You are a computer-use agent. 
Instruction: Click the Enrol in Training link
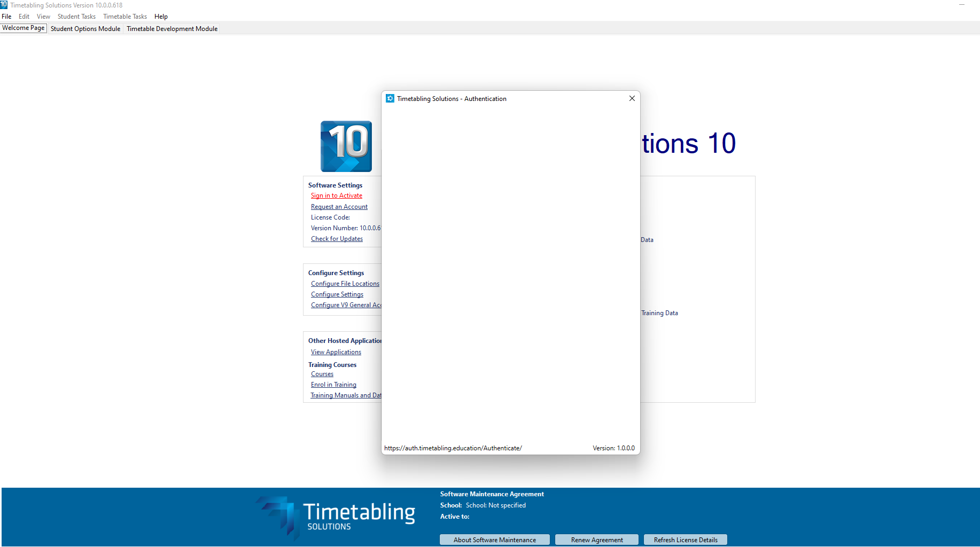click(x=333, y=385)
